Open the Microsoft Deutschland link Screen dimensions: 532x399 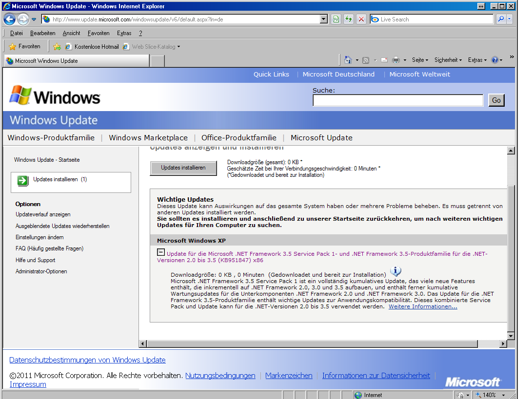click(x=338, y=74)
